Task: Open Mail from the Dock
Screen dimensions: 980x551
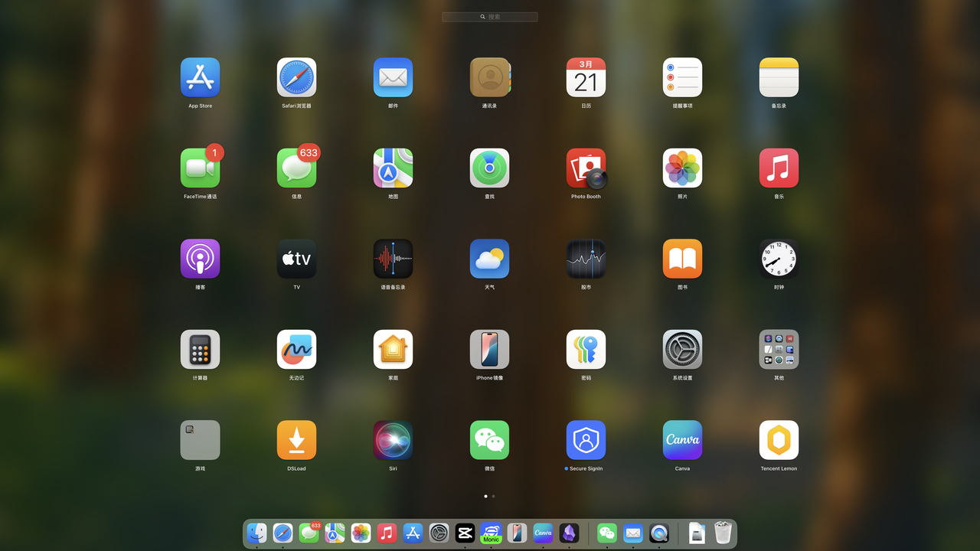Action: pyautogui.click(x=633, y=533)
